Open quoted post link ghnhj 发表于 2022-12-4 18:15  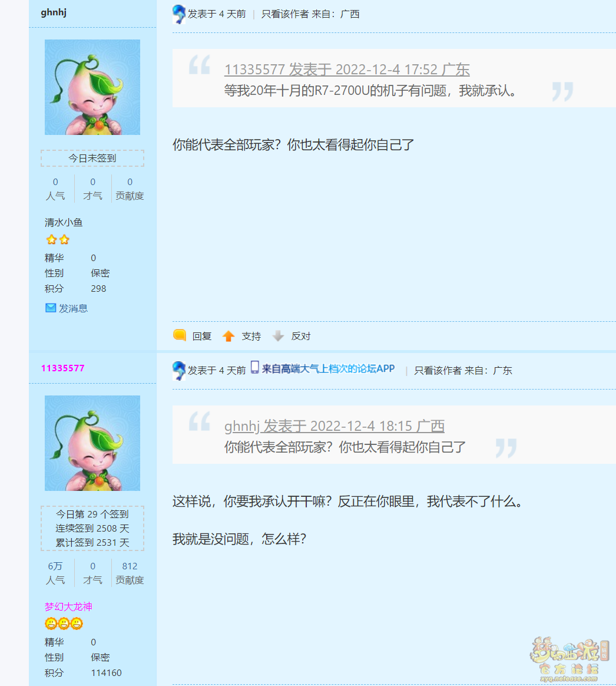tap(335, 426)
